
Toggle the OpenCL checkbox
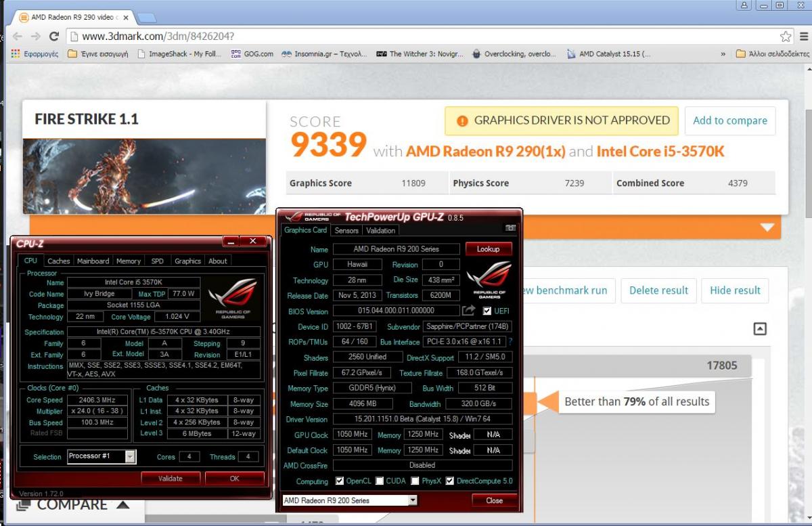tap(340, 481)
